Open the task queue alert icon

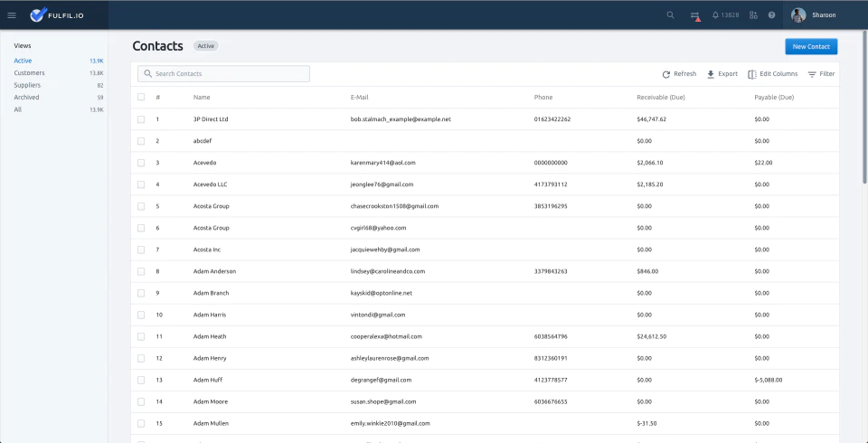[x=695, y=16]
